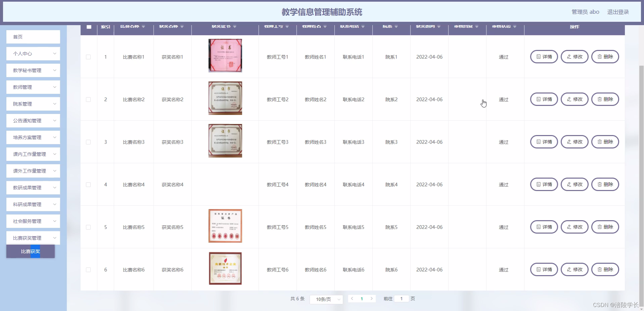Open the filter icon on 获奖时间 column
The width and height of the screenshot is (644, 311).
click(438, 27)
